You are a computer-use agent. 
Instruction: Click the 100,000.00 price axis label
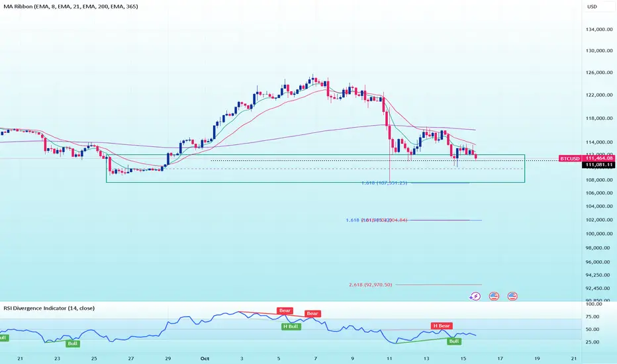coord(599,234)
